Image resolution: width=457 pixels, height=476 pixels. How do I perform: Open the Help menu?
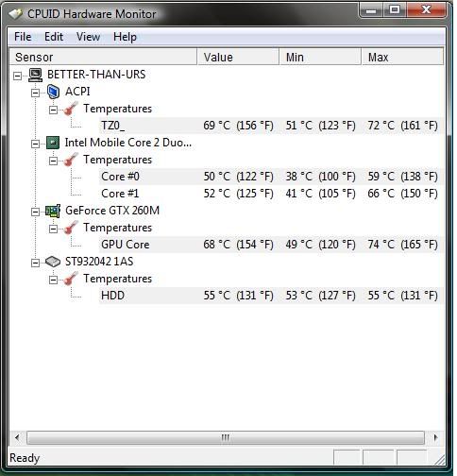[x=125, y=37]
